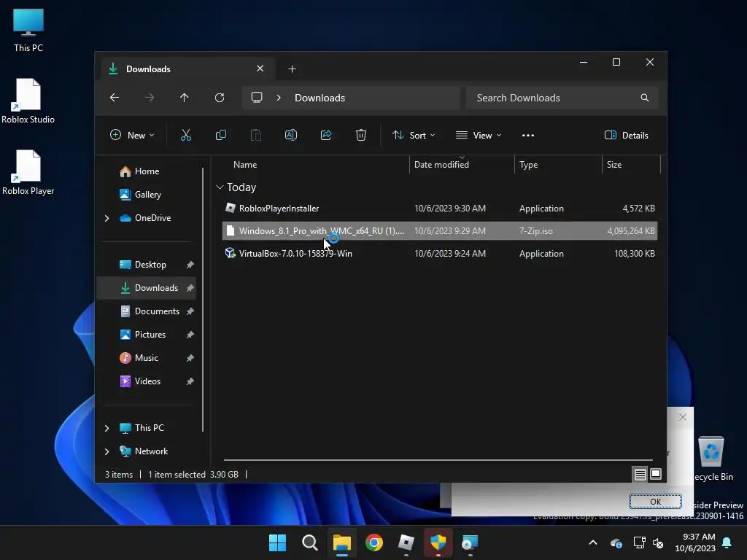Go back with the left arrow
747x560 pixels.
pos(115,98)
